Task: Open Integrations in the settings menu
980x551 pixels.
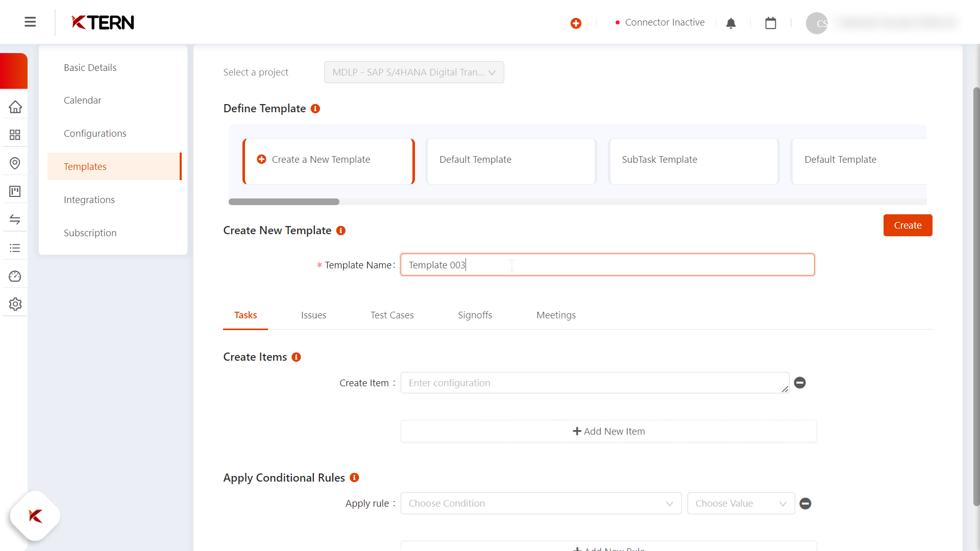Action: pyautogui.click(x=89, y=200)
